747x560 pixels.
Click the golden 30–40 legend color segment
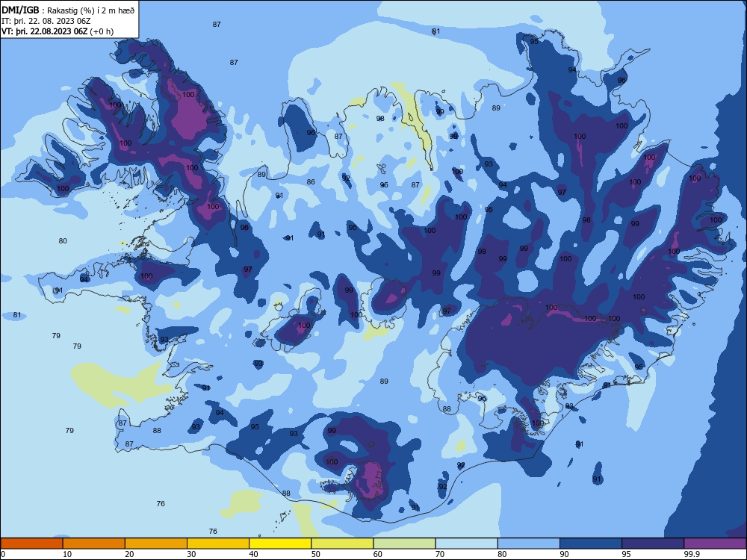tap(218, 544)
